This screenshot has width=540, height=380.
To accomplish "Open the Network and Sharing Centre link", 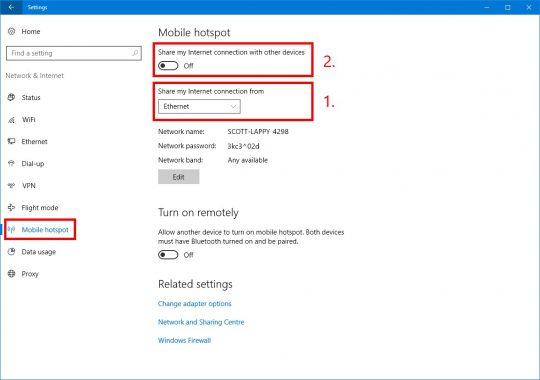I will [201, 322].
